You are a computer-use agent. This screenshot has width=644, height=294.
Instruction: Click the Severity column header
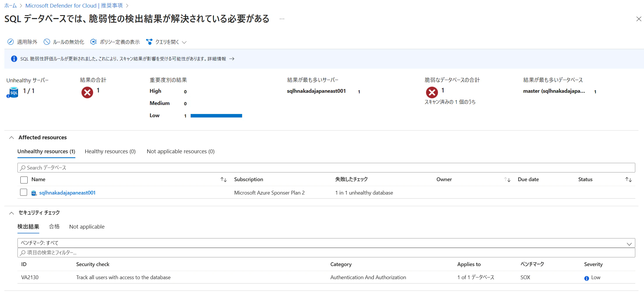[x=593, y=264]
